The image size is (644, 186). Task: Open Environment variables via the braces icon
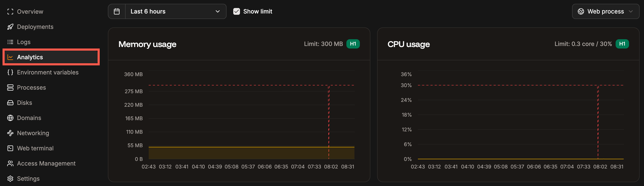tap(10, 72)
